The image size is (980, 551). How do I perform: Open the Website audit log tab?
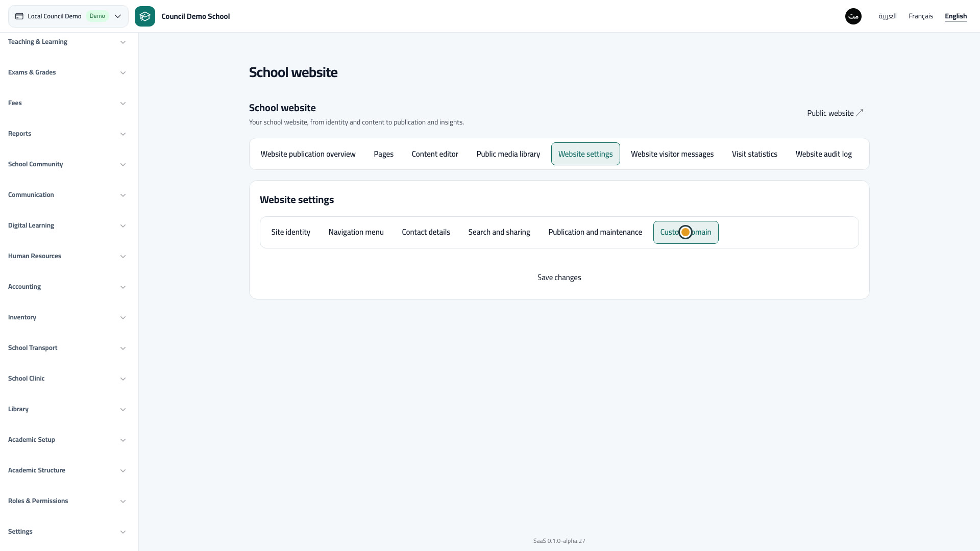(823, 154)
